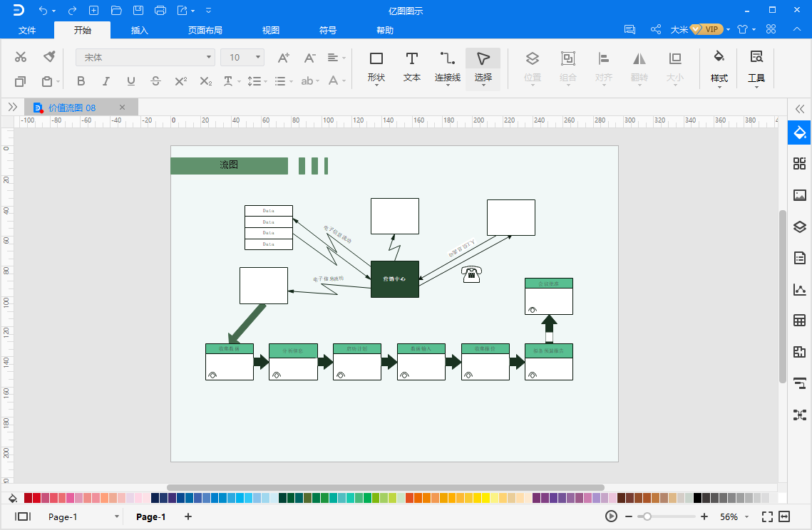This screenshot has height=530, width=812.
Task: Select the Text tool in ribbon
Action: [411, 67]
